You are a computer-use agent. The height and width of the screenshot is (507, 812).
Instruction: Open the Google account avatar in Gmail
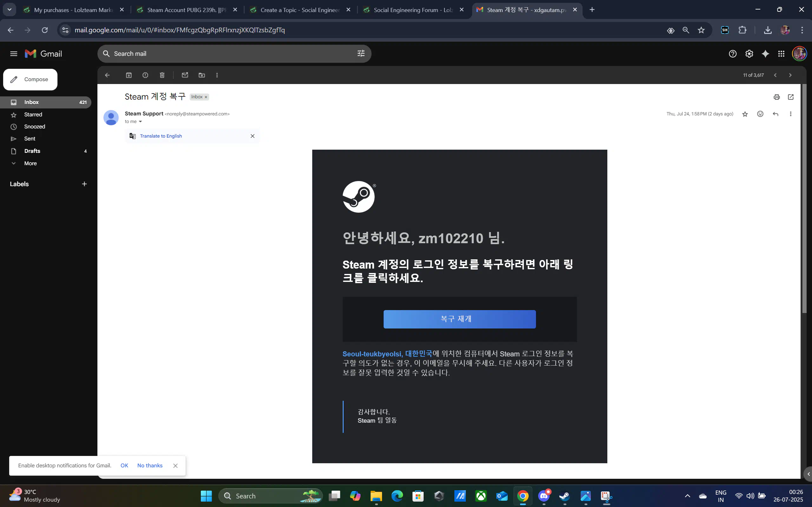point(799,54)
